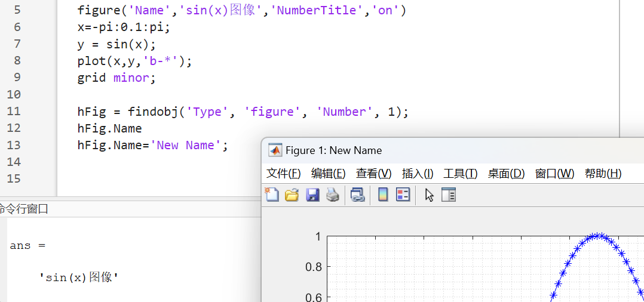Toggle the Insert Legend tool
644x302 pixels.
pos(403,195)
